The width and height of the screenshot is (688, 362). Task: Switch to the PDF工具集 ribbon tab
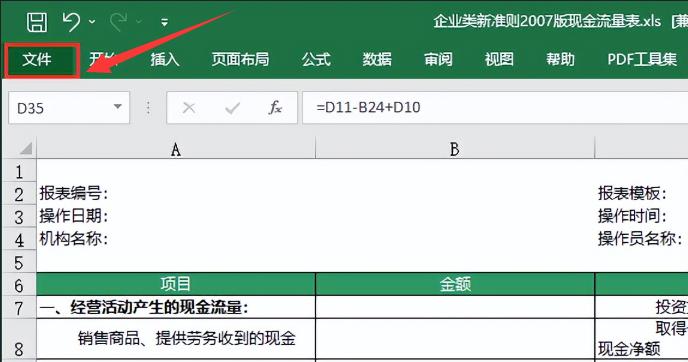coord(642,59)
